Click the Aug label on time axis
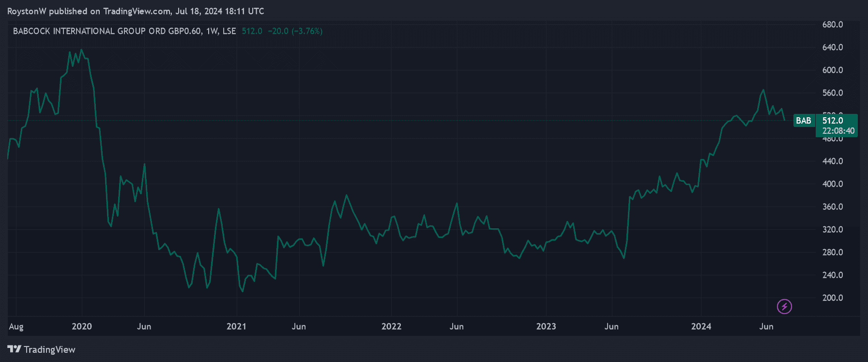 tap(16, 326)
